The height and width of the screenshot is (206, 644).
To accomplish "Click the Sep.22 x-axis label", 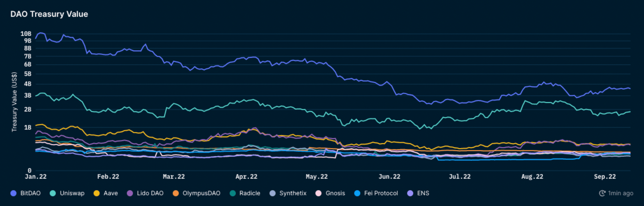I will pos(605,177).
